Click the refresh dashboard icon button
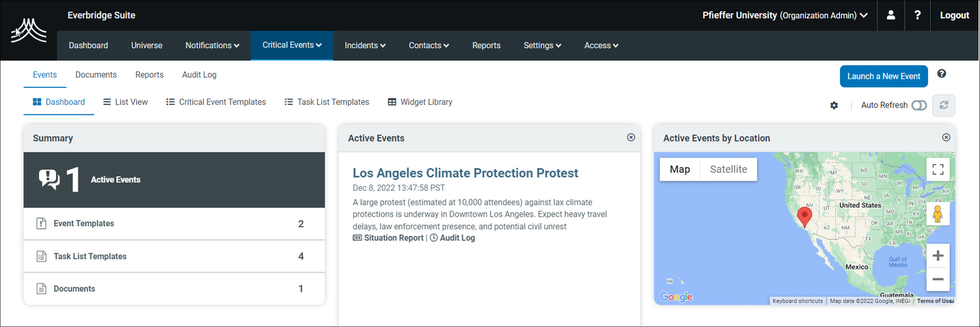980x327 pixels. click(x=943, y=105)
